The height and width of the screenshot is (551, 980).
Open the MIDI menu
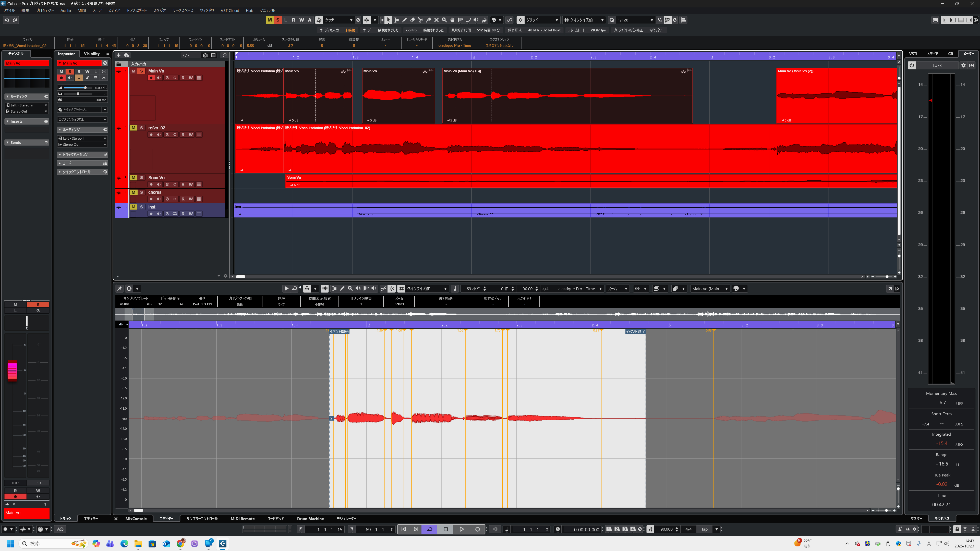click(81, 11)
